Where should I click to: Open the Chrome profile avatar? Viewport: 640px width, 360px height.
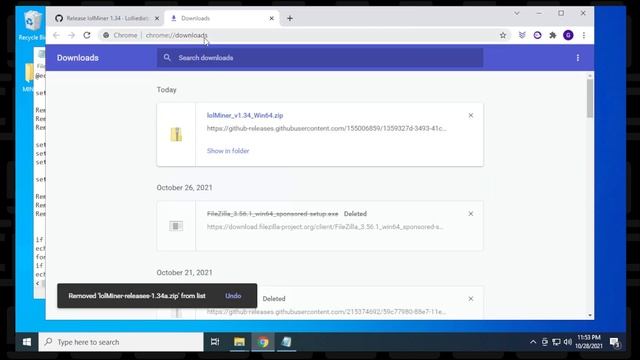(568, 36)
